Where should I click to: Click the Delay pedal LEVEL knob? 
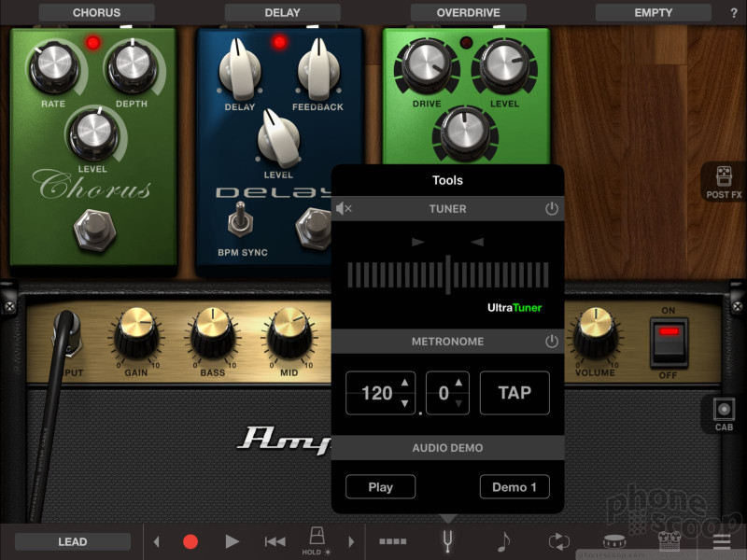(x=278, y=137)
